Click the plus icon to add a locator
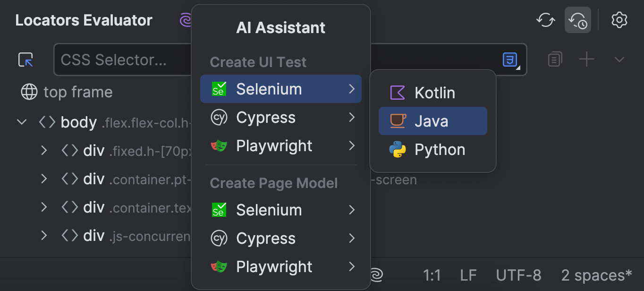The height and width of the screenshot is (291, 644). pyautogui.click(x=586, y=59)
